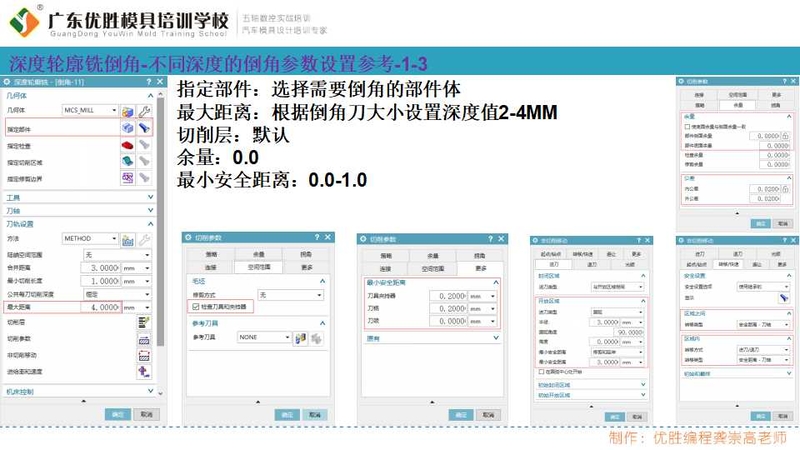800x450 pixels.
Task: Open the 参考刀具 NONE dropdown
Action: click(x=264, y=337)
